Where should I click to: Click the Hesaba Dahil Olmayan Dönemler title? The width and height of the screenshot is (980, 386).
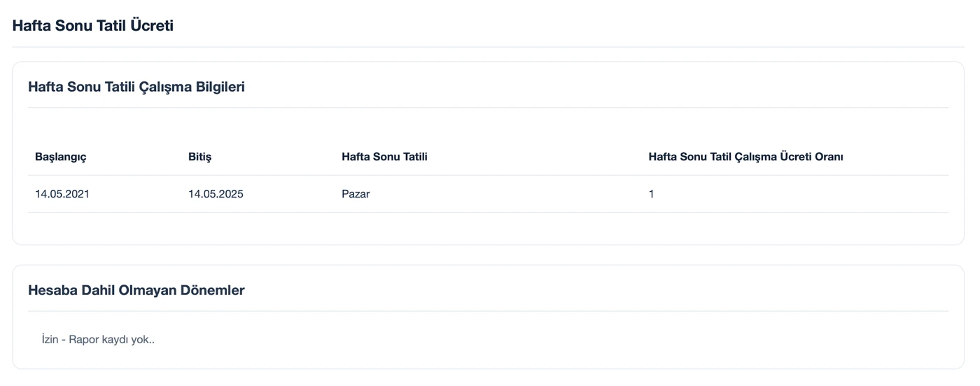coord(136,290)
